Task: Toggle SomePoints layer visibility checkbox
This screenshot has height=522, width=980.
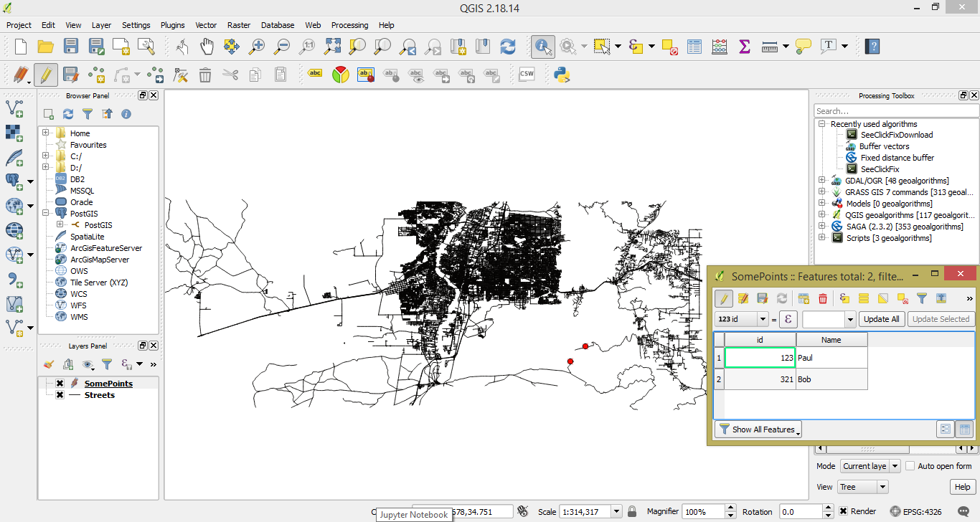Action: click(60, 384)
